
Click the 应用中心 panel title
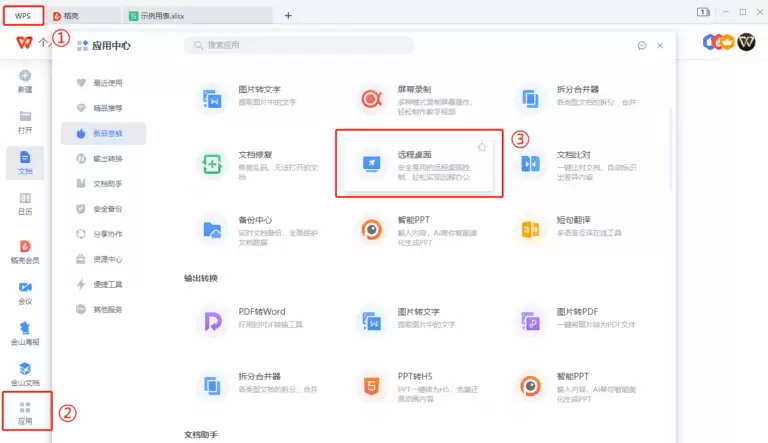click(x=111, y=46)
